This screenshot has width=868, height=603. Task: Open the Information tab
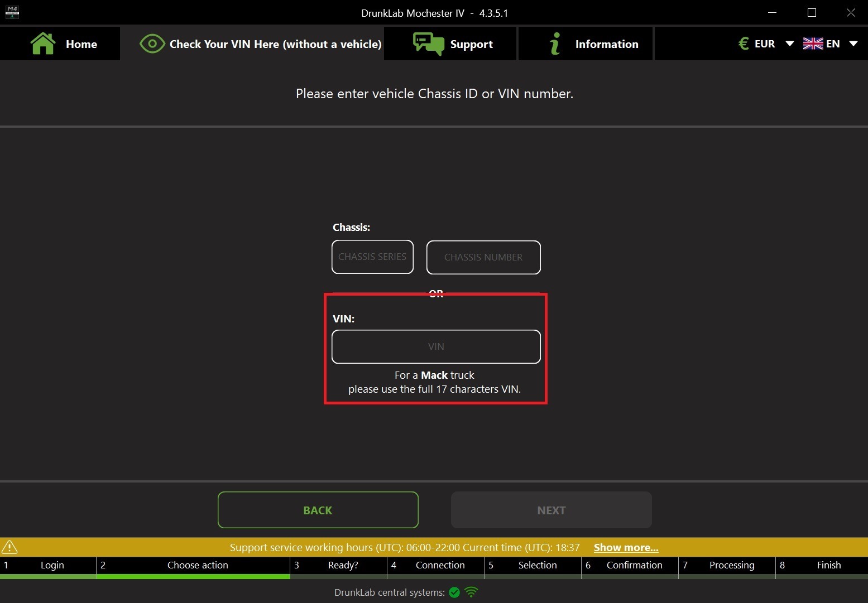(x=606, y=44)
